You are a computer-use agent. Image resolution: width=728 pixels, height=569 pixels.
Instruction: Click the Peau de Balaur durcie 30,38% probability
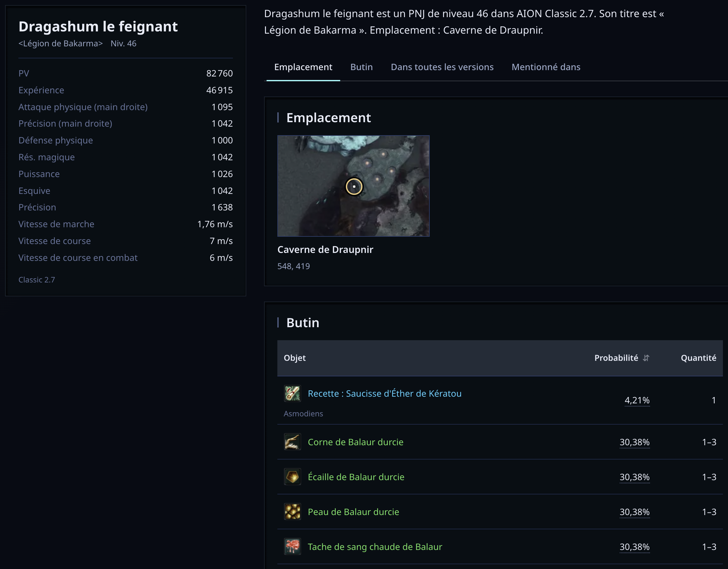(635, 512)
